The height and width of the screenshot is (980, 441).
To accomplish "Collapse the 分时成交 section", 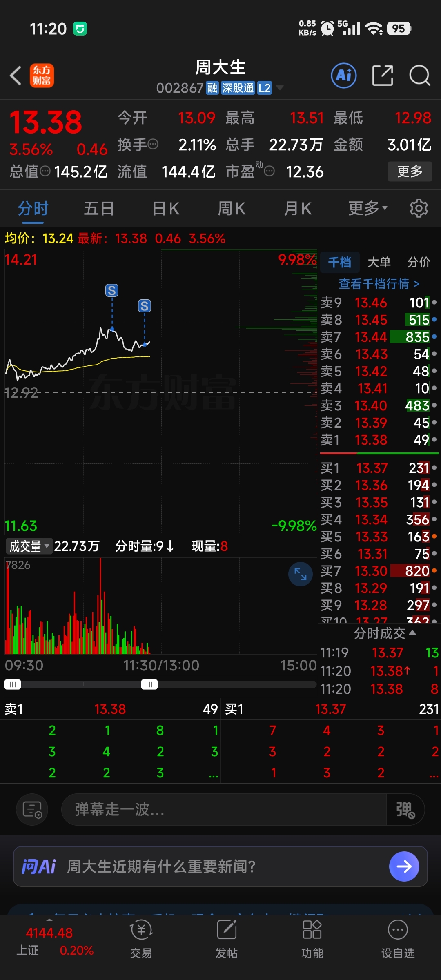I will [385, 633].
